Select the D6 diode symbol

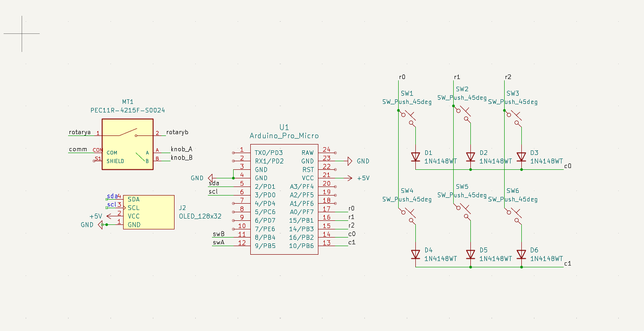click(x=521, y=255)
